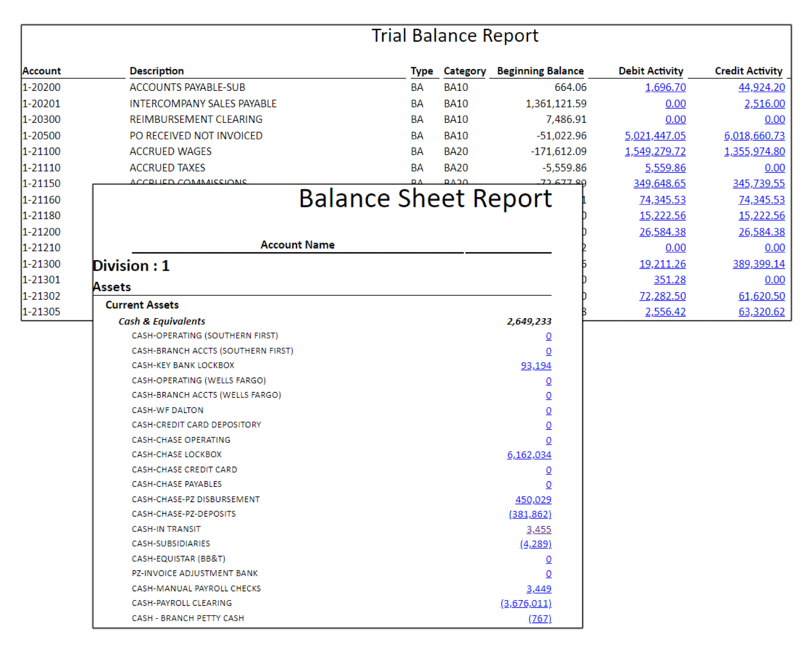Open the 349,648.65 debit activity link

(x=659, y=183)
